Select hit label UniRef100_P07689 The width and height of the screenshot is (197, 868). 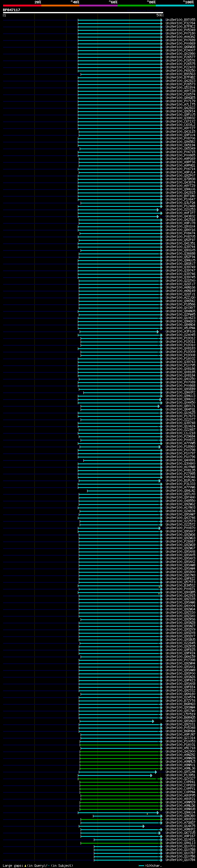point(180,40)
